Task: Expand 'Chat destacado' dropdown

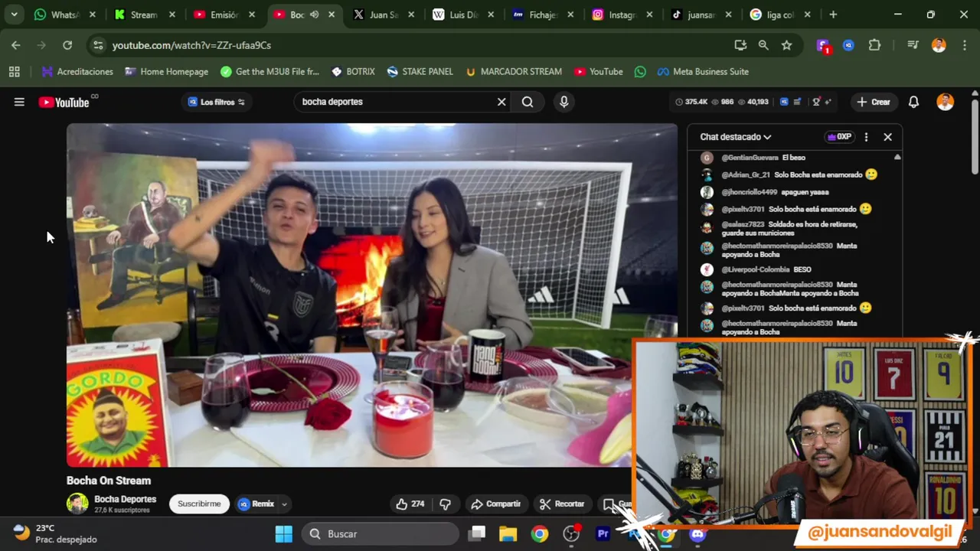Action: [x=735, y=137]
